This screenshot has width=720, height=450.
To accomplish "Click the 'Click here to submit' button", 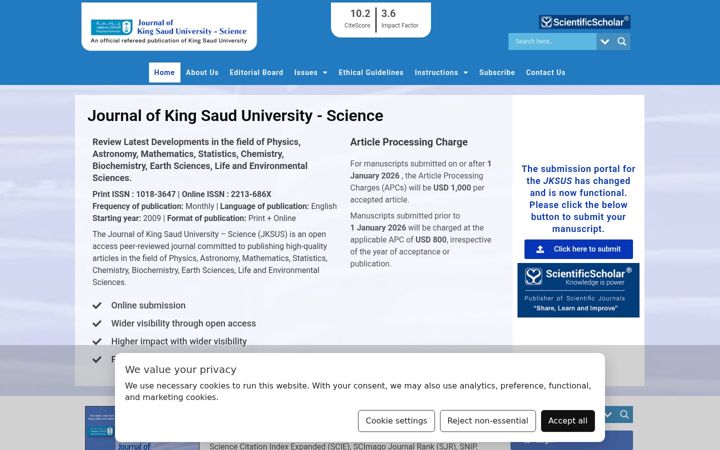I will [x=579, y=249].
